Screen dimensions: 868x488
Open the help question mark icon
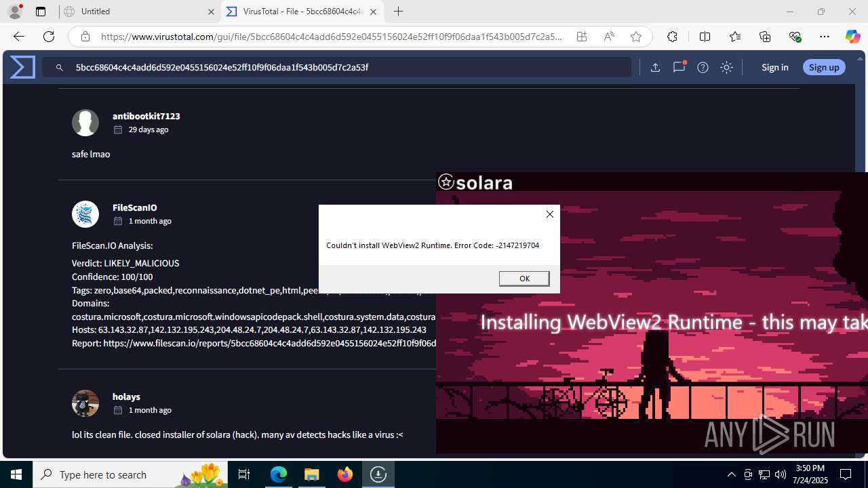(x=703, y=67)
